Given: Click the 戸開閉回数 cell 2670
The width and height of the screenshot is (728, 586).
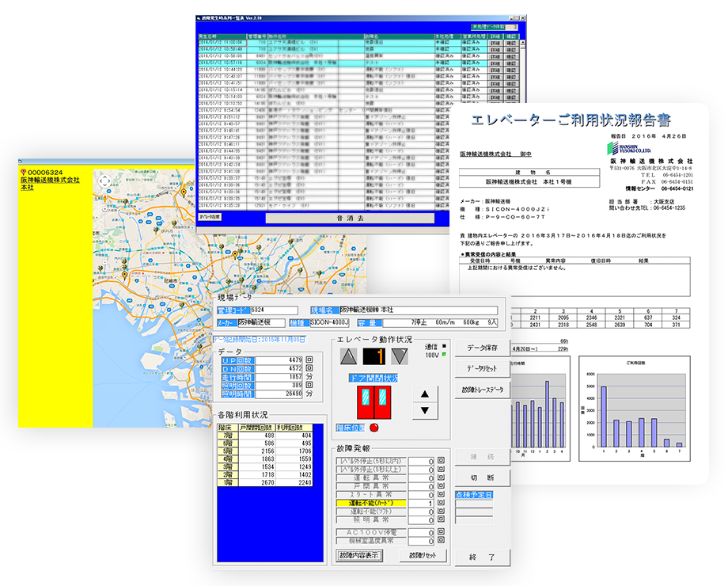Looking at the screenshot, I should coord(257,483).
